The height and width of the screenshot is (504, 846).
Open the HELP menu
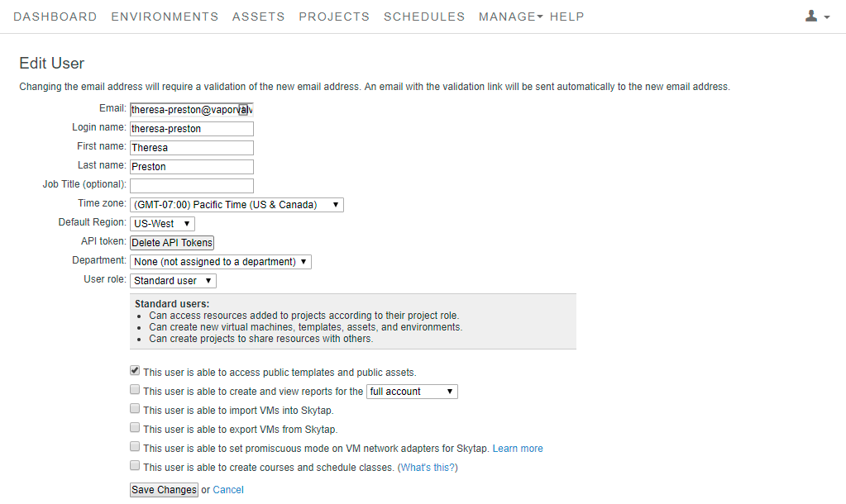(x=566, y=16)
